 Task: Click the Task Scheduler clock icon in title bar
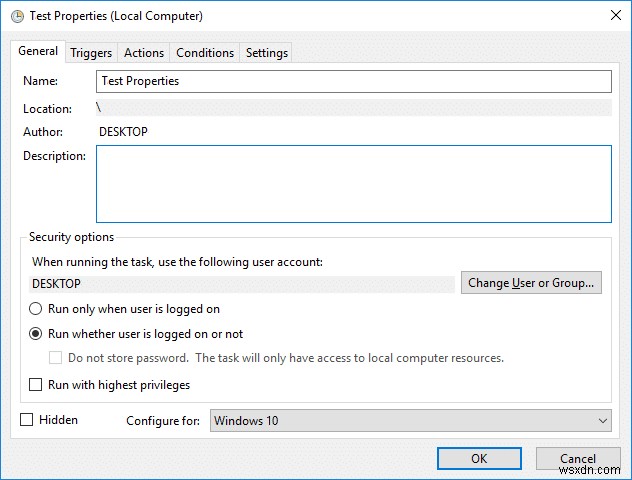(17, 16)
